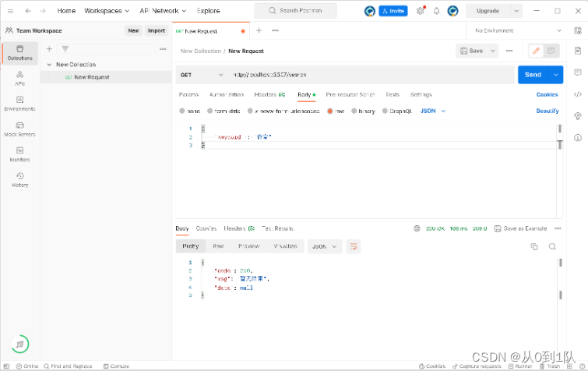The height and width of the screenshot is (371, 588).
Task: Go forward with the right arrow
Action: pyautogui.click(x=43, y=11)
